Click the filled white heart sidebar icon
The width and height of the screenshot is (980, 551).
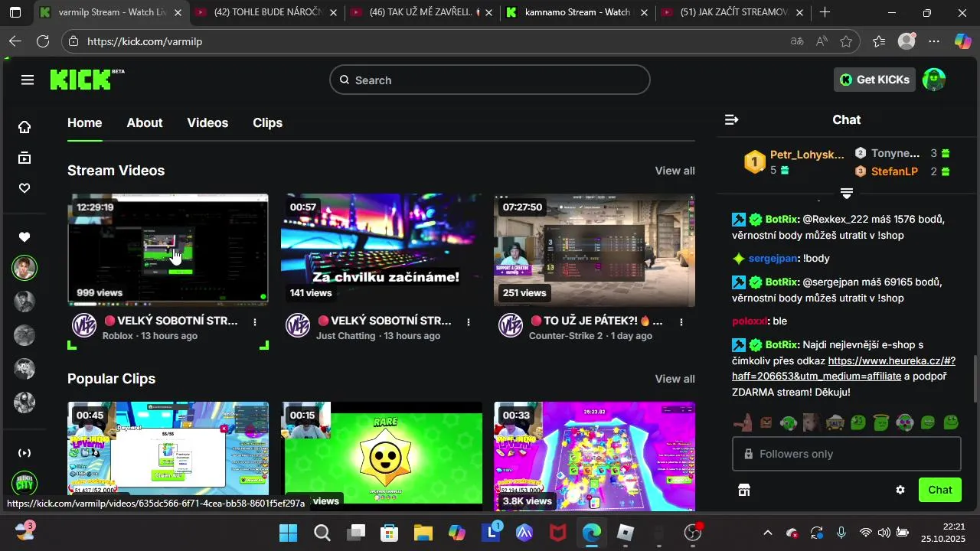(24, 237)
